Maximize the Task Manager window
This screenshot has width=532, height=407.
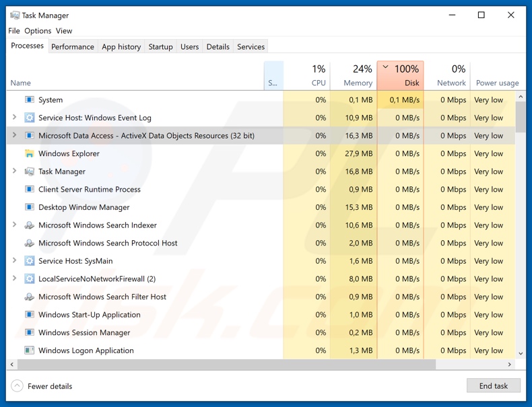[x=481, y=15]
